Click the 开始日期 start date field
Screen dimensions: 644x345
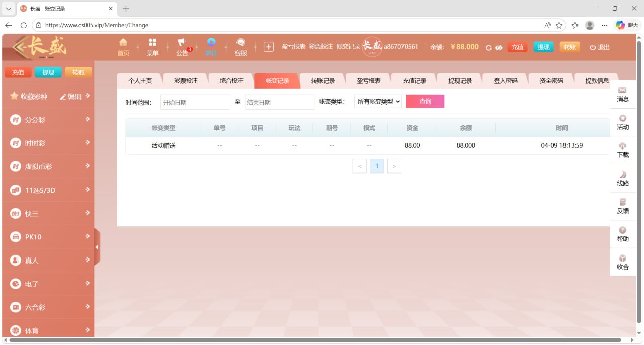coord(195,102)
